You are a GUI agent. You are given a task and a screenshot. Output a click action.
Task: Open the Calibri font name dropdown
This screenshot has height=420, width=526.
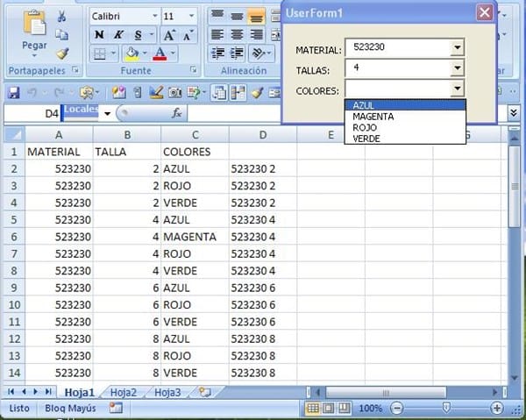tap(154, 16)
